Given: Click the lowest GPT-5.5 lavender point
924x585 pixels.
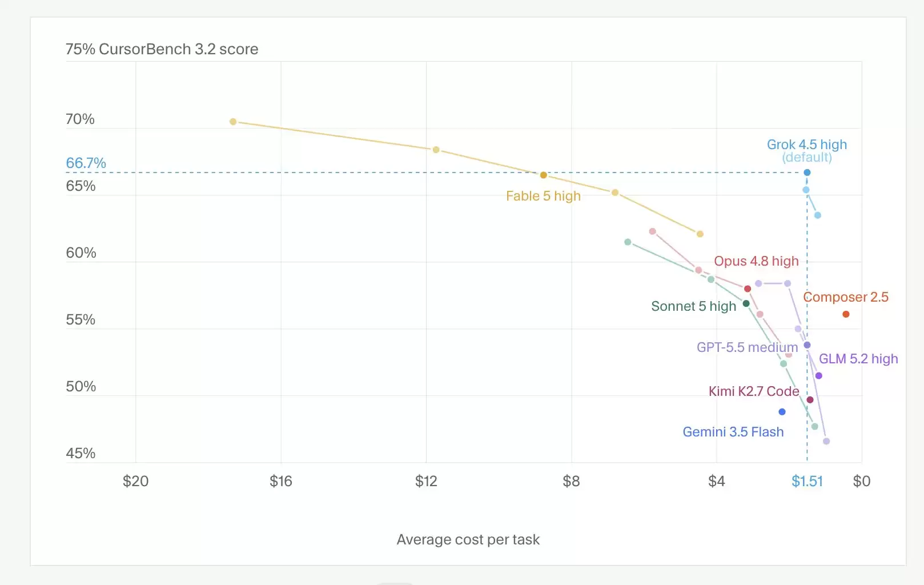Looking at the screenshot, I should [x=826, y=442].
